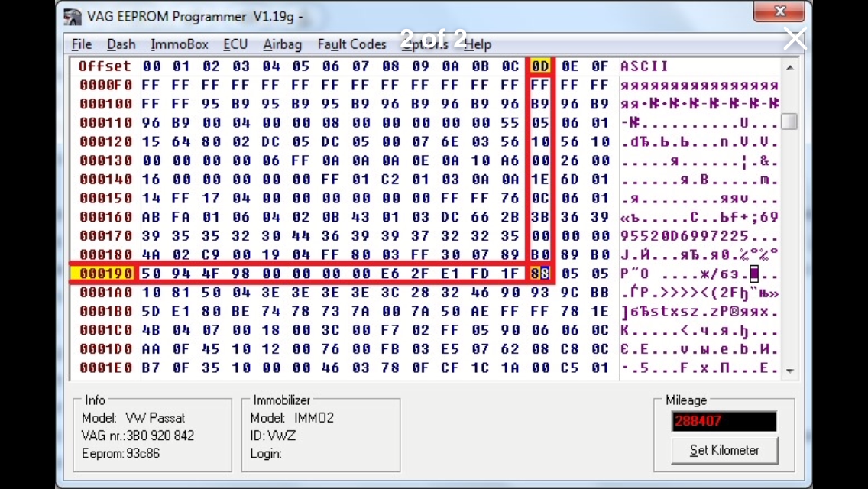
Task: Click ASCII text 95520D6997225
Action: [x=685, y=236]
